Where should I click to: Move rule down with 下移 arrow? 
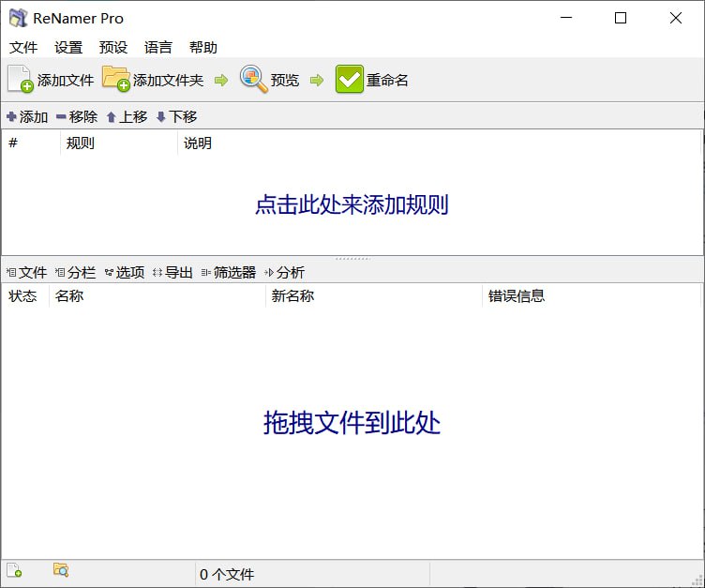tap(176, 117)
